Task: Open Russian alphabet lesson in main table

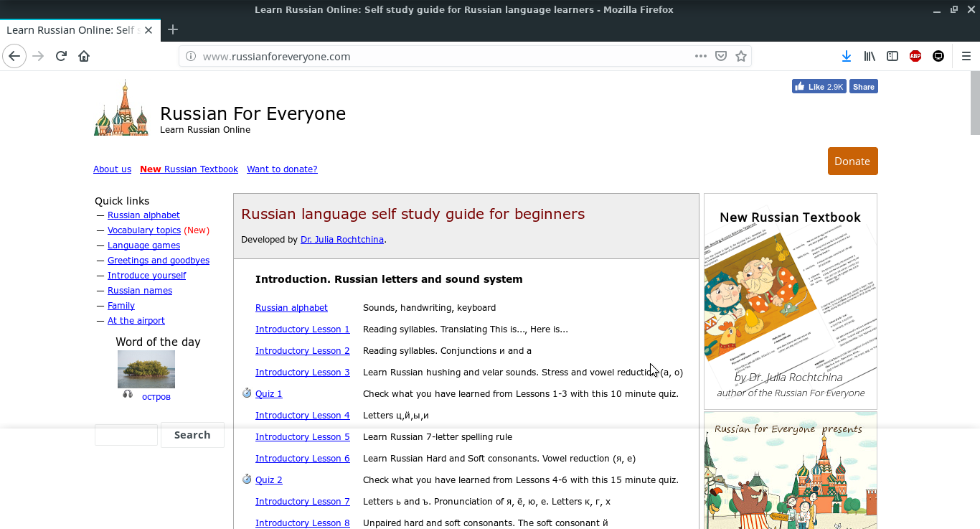Action: point(291,308)
